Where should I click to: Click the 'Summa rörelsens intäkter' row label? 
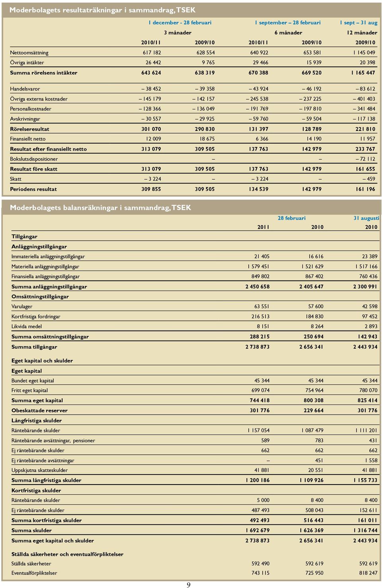(x=43, y=73)
